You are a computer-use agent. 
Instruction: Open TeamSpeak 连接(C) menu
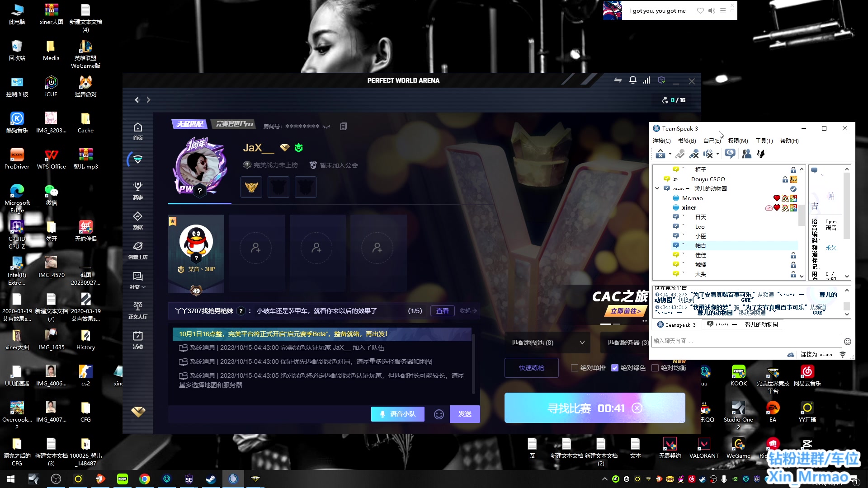[662, 141]
